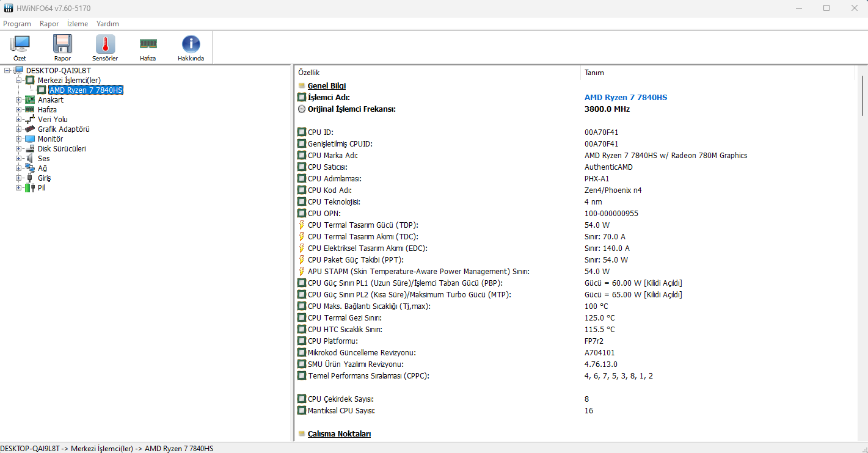Click the lightning icon beside CPU Termal Tasarım Gücü

(x=301, y=225)
